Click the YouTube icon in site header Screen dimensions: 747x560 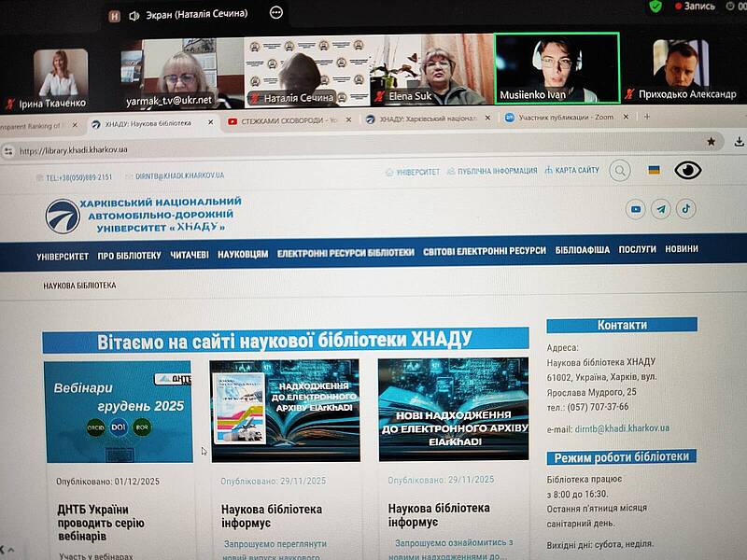tap(637, 209)
